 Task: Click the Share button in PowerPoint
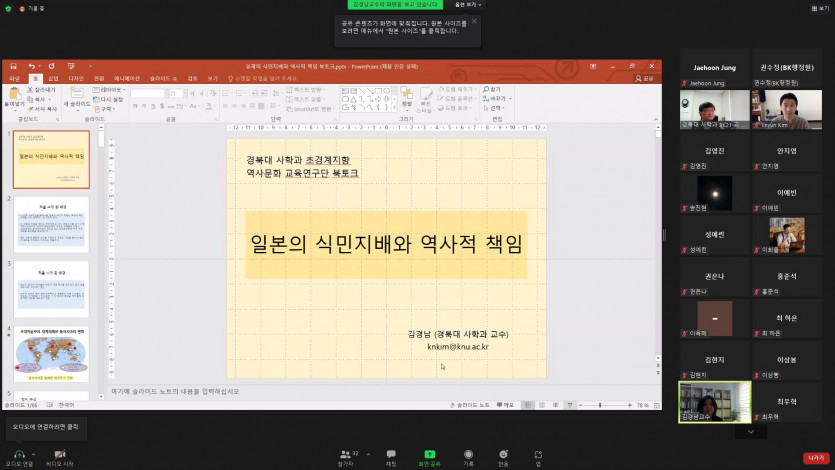click(x=644, y=78)
